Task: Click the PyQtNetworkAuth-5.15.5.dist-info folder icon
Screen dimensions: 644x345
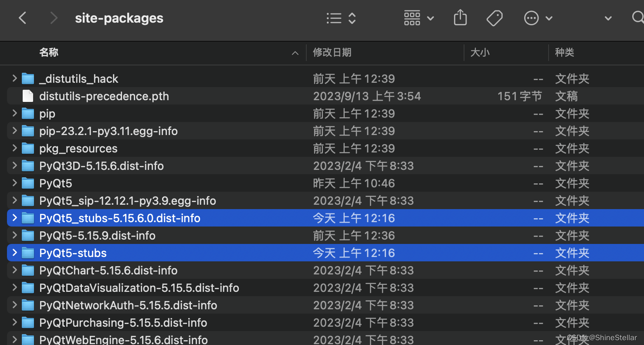Action: (28, 305)
